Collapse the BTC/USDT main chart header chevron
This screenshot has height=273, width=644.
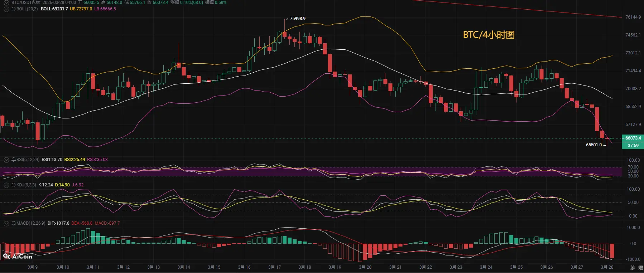pyautogui.click(x=6, y=3)
